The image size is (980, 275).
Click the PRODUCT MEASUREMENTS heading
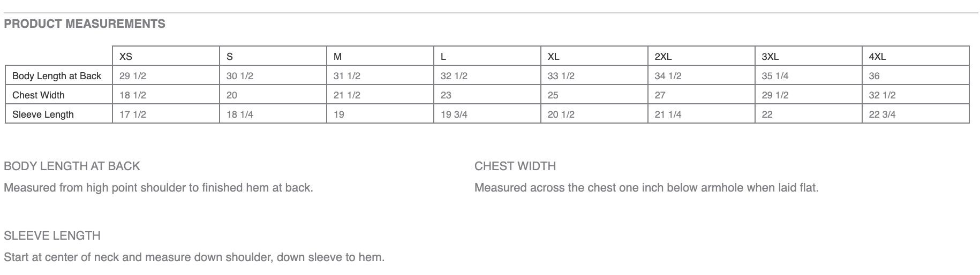coord(85,24)
